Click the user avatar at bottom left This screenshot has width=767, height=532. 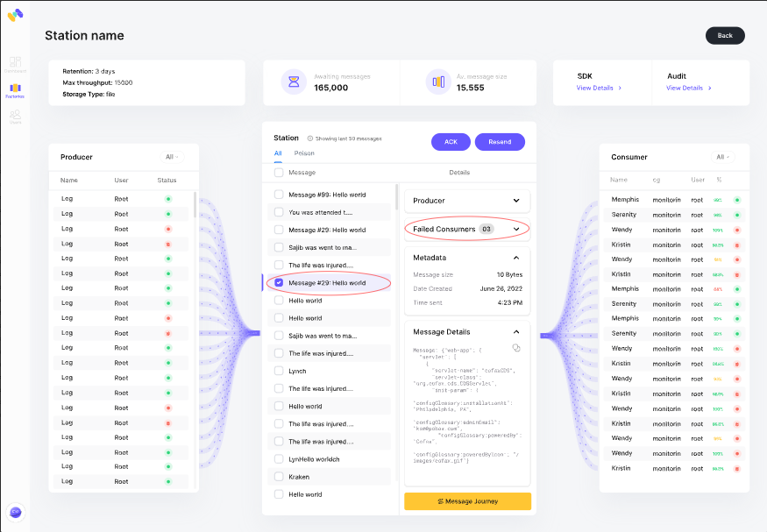[15, 512]
